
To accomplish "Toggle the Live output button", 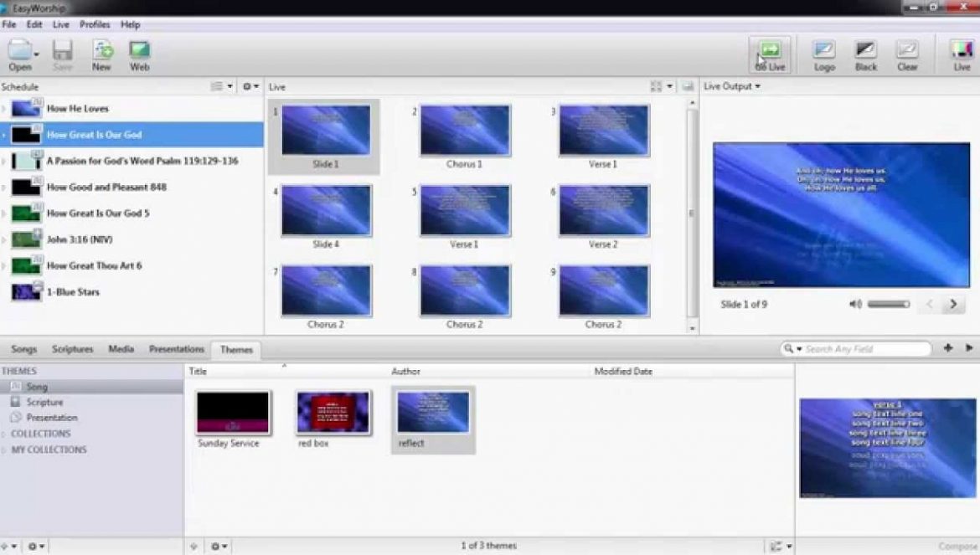I will pos(962,52).
